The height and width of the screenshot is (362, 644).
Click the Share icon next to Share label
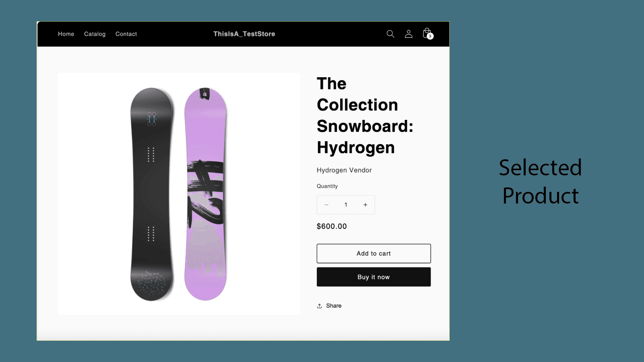pyautogui.click(x=320, y=305)
